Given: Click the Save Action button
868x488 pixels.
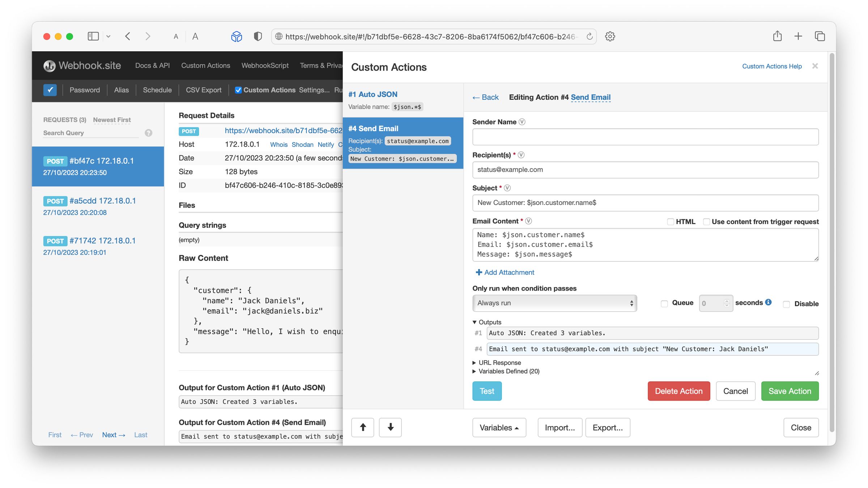Looking at the screenshot, I should click(x=790, y=391).
